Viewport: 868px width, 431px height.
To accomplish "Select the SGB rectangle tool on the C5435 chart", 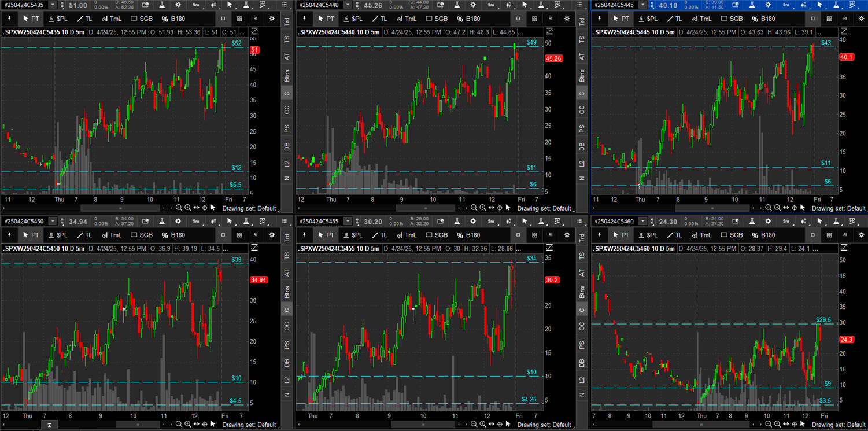I will coord(142,19).
